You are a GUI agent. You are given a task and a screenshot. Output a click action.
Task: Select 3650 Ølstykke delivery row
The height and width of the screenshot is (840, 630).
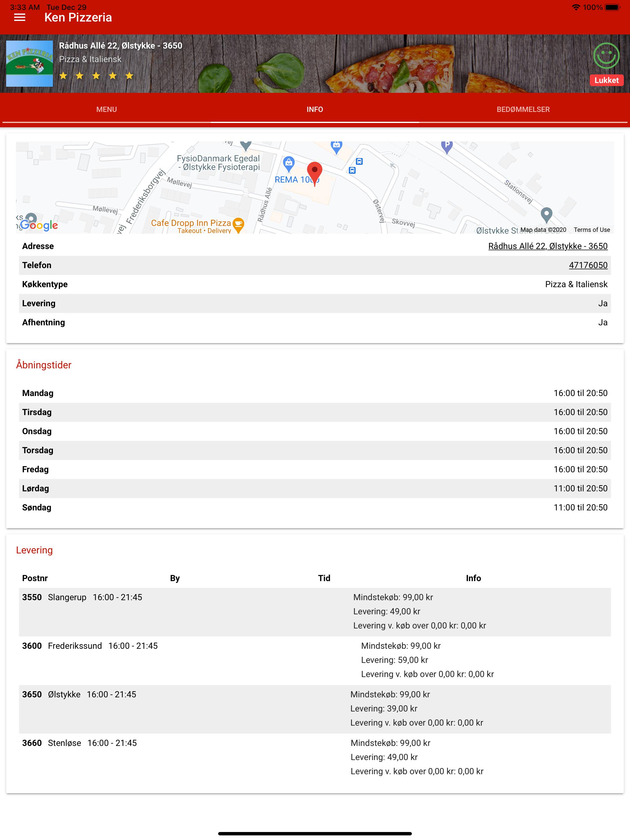point(315,709)
